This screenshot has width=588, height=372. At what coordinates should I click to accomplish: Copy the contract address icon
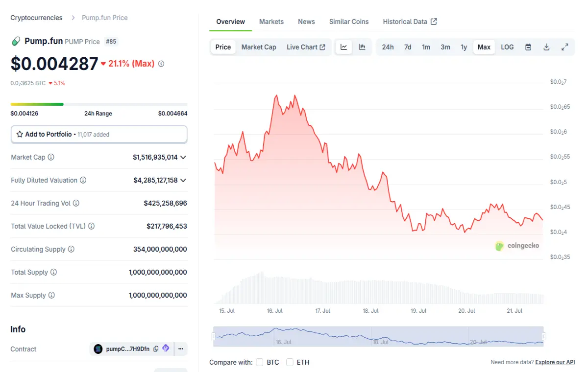click(156, 349)
